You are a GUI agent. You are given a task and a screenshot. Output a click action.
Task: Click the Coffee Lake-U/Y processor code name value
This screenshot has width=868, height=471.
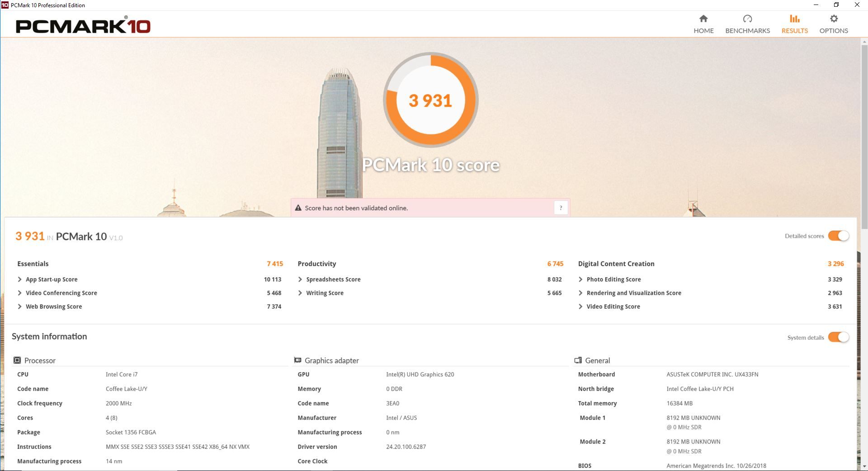pos(126,389)
